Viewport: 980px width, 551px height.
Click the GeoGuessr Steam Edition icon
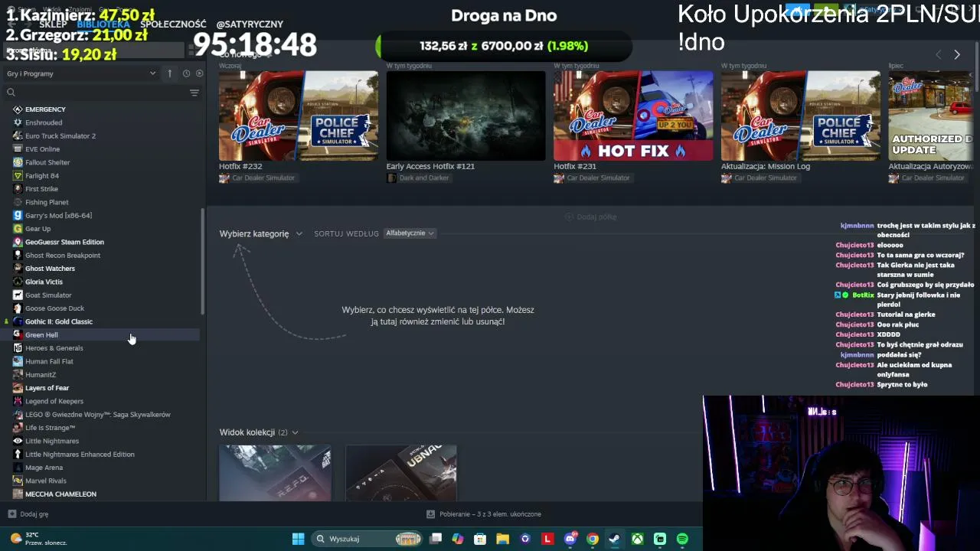point(18,242)
